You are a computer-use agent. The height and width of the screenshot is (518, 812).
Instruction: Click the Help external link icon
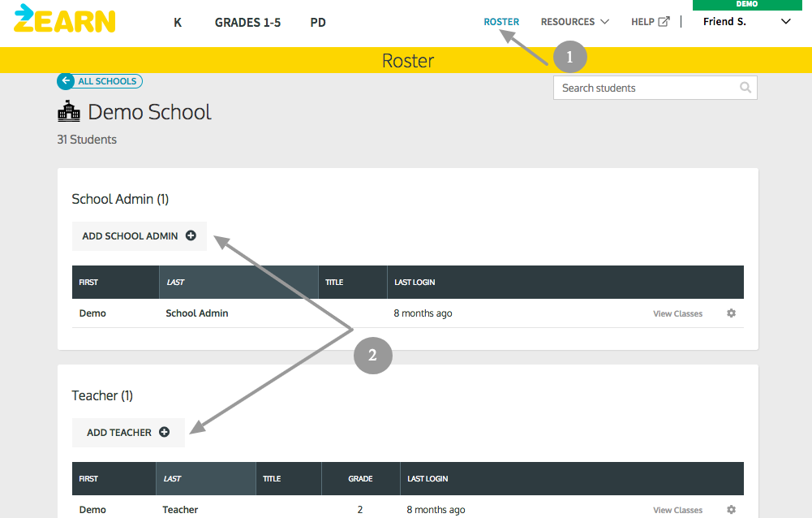tap(664, 21)
